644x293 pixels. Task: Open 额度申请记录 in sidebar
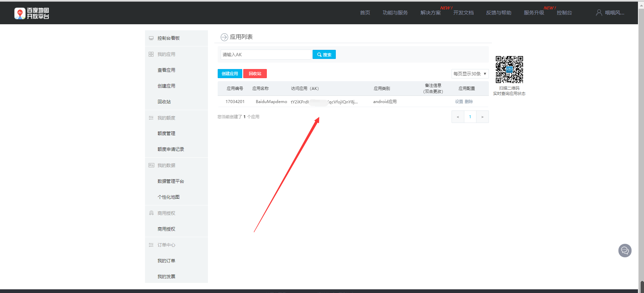point(171,149)
